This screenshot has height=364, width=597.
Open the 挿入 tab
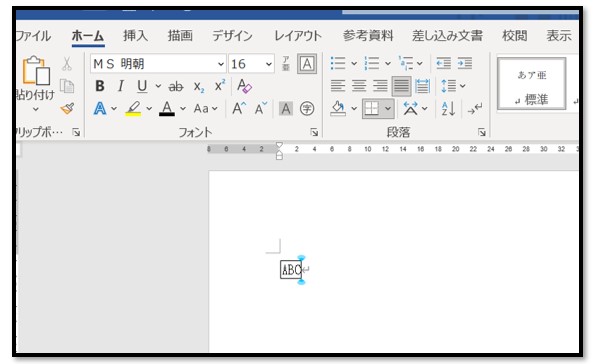pyautogui.click(x=135, y=36)
